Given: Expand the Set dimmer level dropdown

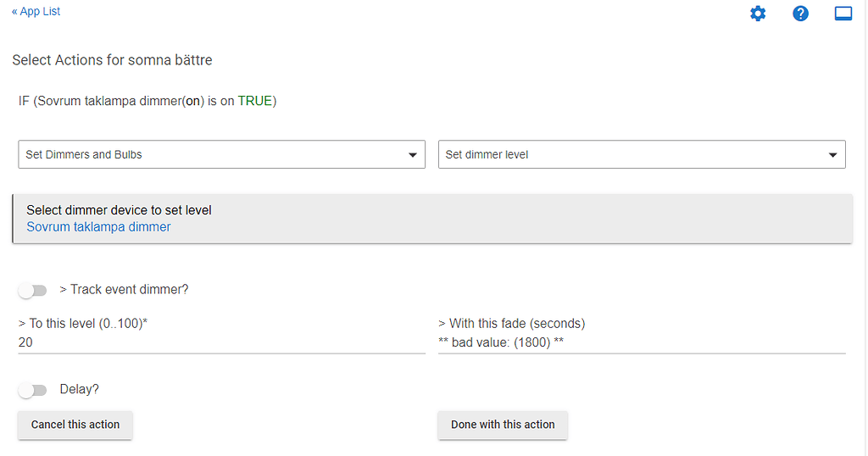Looking at the screenshot, I should click(642, 155).
